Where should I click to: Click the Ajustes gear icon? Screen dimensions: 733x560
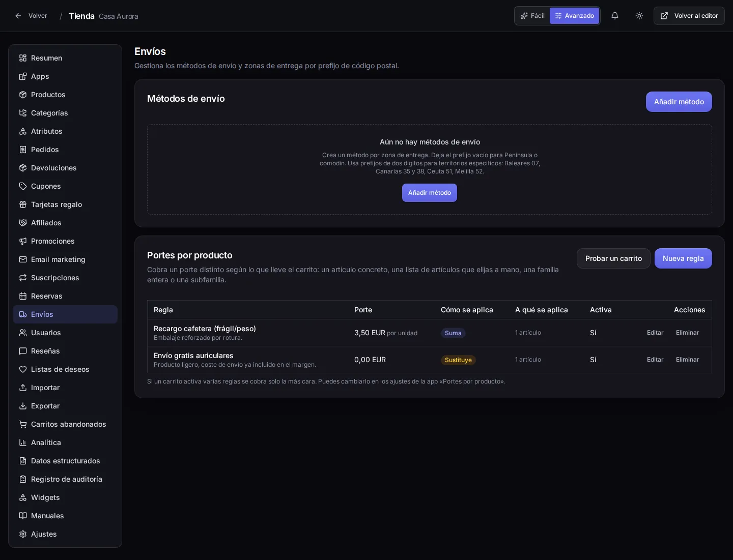(x=23, y=534)
